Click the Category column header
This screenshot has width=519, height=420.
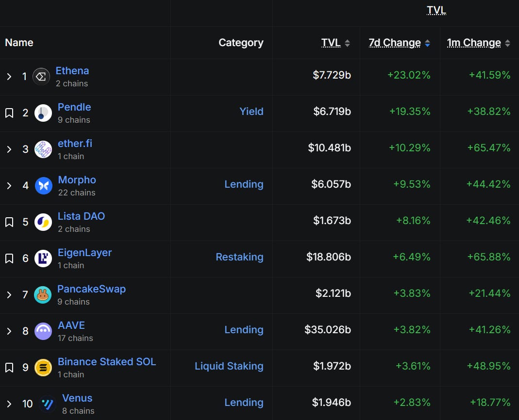[x=241, y=43]
